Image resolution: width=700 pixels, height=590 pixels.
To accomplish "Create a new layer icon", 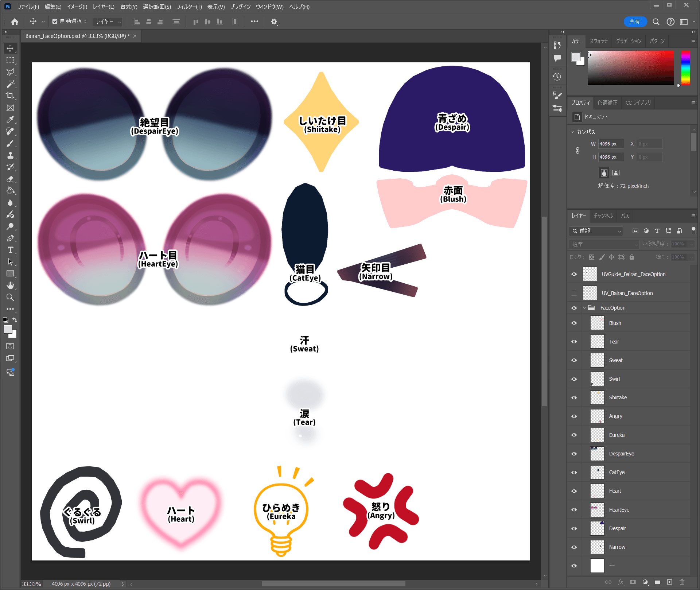I will pyautogui.click(x=669, y=582).
